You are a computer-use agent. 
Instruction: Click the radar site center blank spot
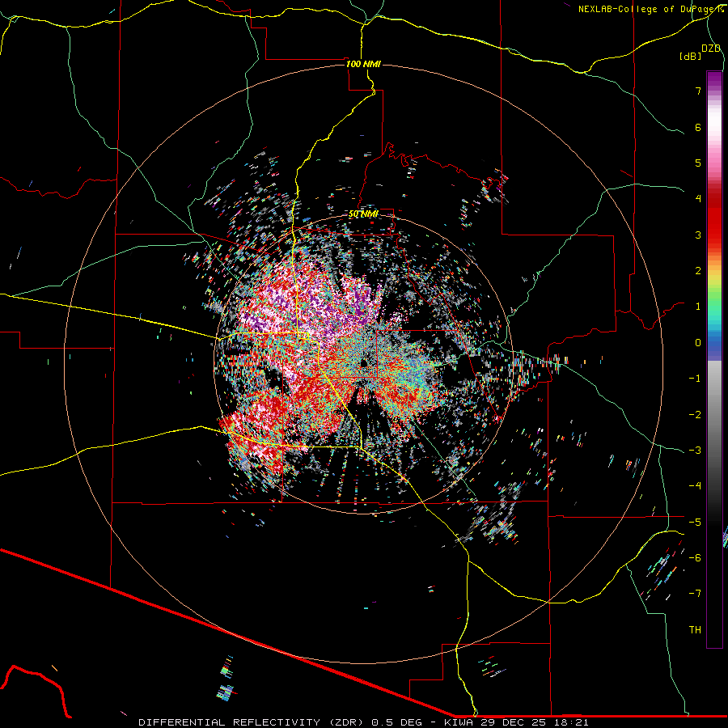click(363, 362)
